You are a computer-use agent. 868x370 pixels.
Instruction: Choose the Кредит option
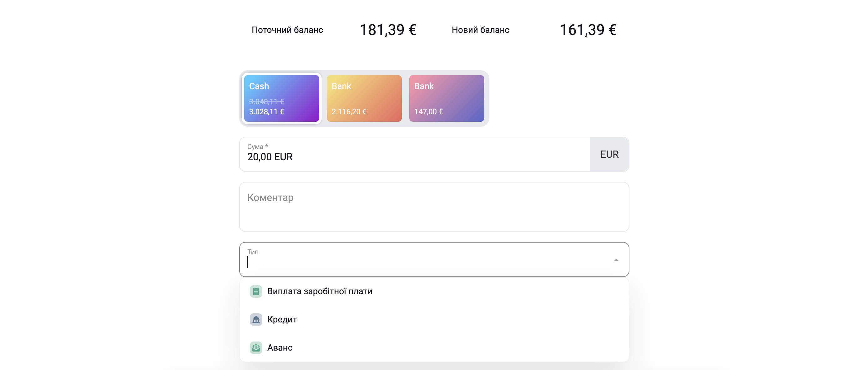click(x=434, y=319)
